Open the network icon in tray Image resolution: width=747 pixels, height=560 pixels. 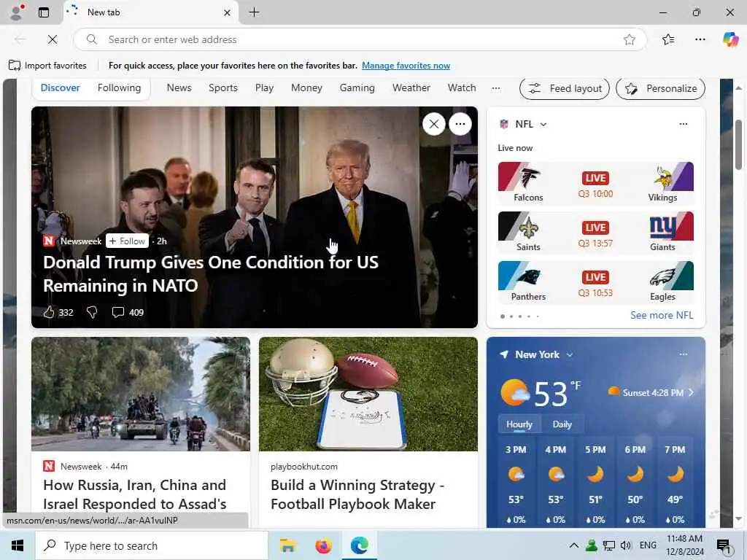pyautogui.click(x=609, y=545)
